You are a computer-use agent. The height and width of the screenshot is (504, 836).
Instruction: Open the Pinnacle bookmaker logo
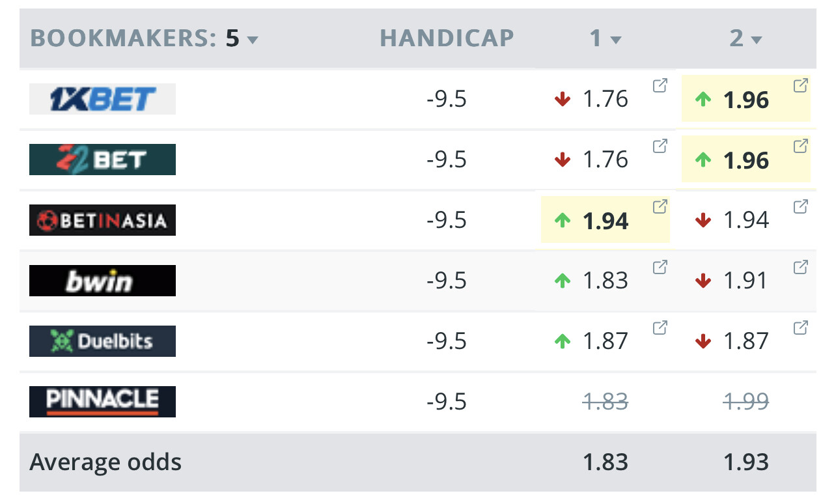102,402
